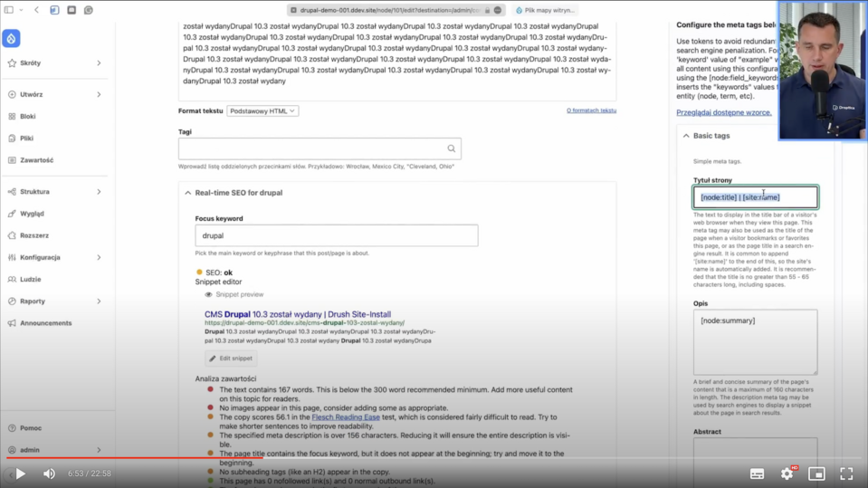Toggle video subtitles
The image size is (868, 488).
tap(757, 474)
